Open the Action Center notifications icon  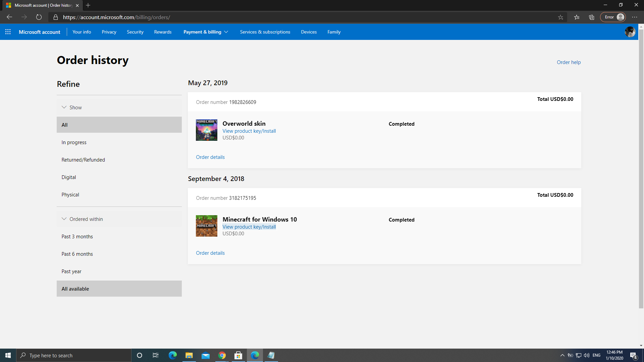[x=634, y=355]
